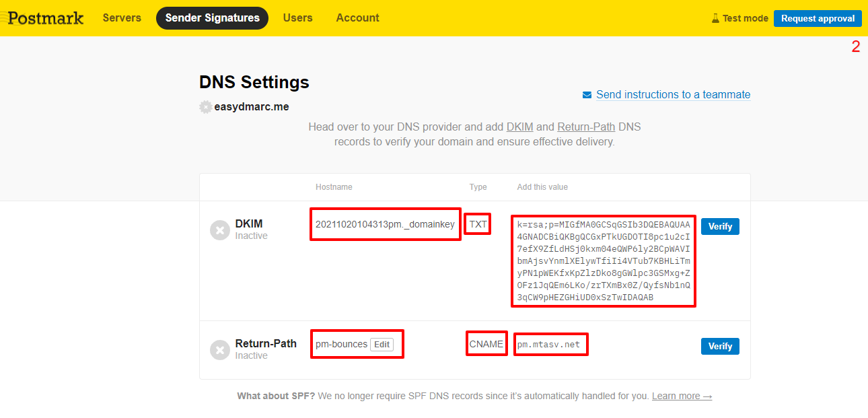Click the envelope icon beside Send instructions
This screenshot has width=868, height=418.
pyautogui.click(x=587, y=95)
